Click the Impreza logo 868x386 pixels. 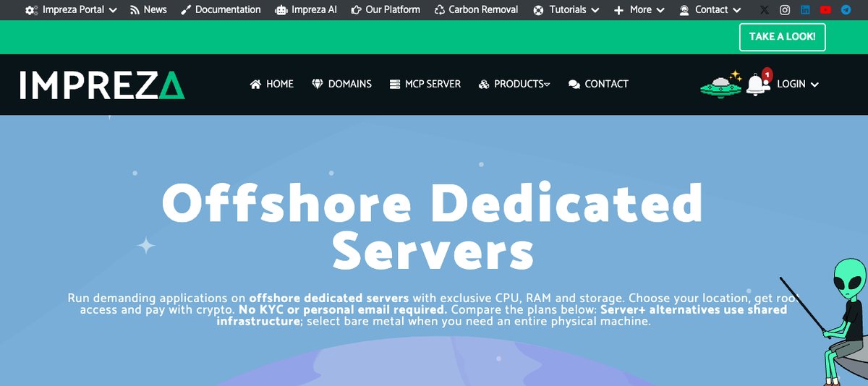coord(102,85)
